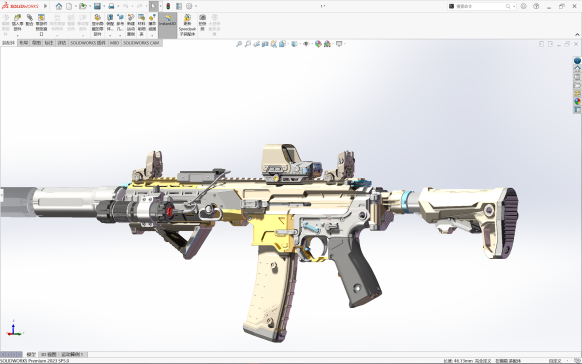Click the 3DEXPERIENCE globe icon in task pane

pyautogui.click(x=577, y=60)
